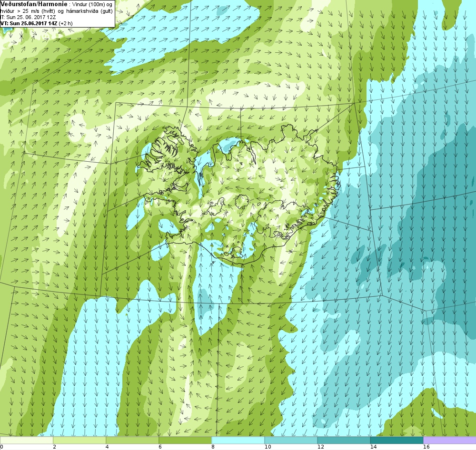Click the 'IT: Sun 25. 06. 2017 12Z' line
The height and width of the screenshot is (450, 476).
tap(28, 17)
